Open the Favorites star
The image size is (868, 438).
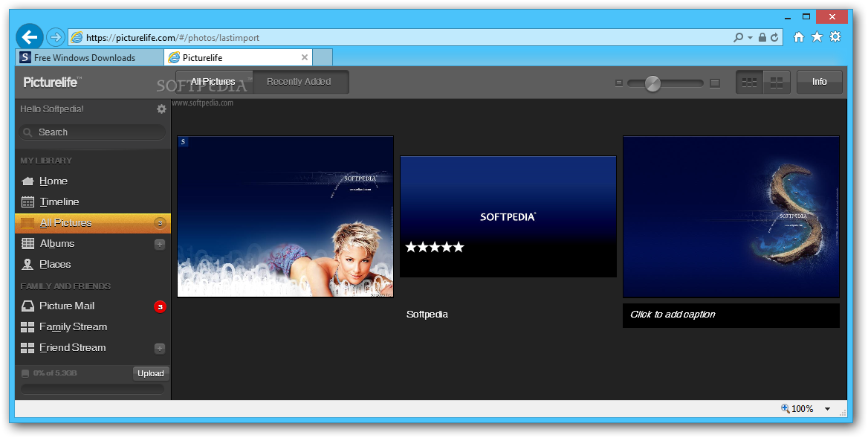817,37
